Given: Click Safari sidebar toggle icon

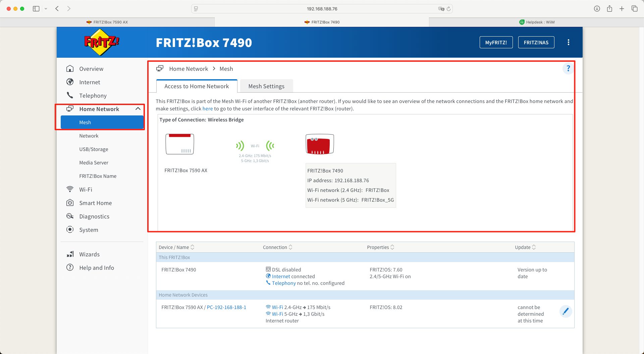Looking at the screenshot, I should (36, 9).
